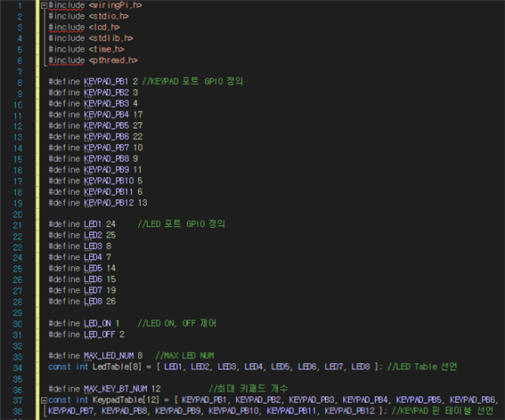Click the LED8 26 define
Viewport: 505px width, 420px height.
(x=82, y=302)
